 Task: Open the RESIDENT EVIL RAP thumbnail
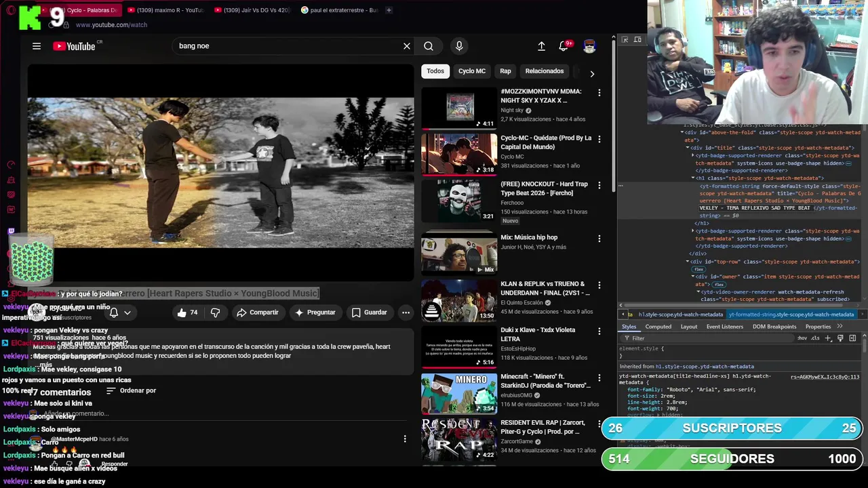click(459, 439)
